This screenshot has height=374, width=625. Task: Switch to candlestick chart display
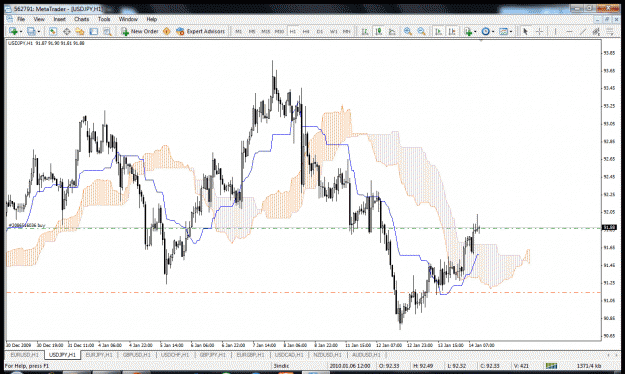tap(378, 31)
